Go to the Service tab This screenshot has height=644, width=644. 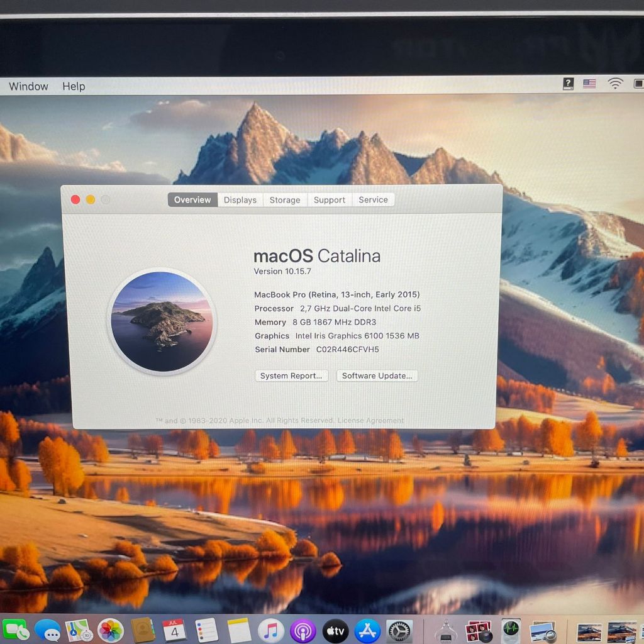tap(373, 200)
